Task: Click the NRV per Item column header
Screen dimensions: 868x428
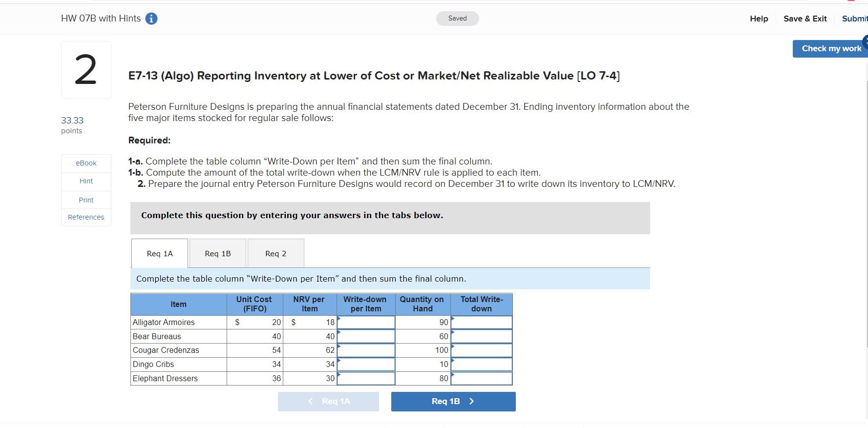Action: pyautogui.click(x=310, y=304)
